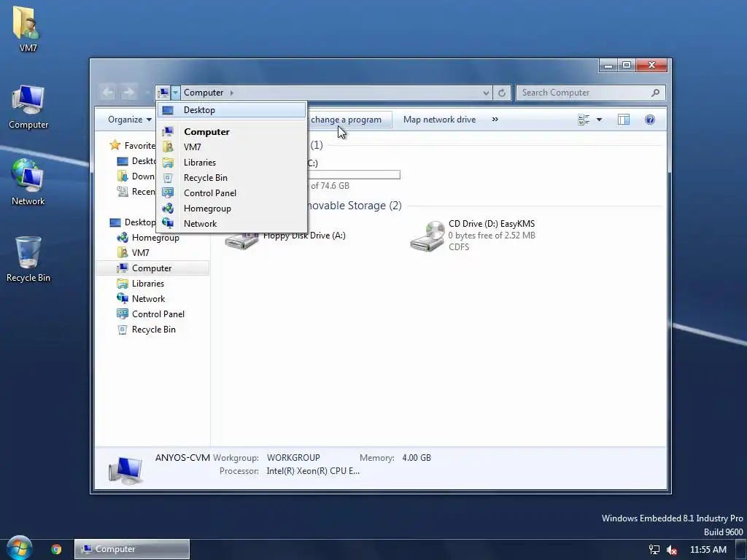Open the address bar history dropdown
Screen dimensions: 747x560
coord(485,93)
